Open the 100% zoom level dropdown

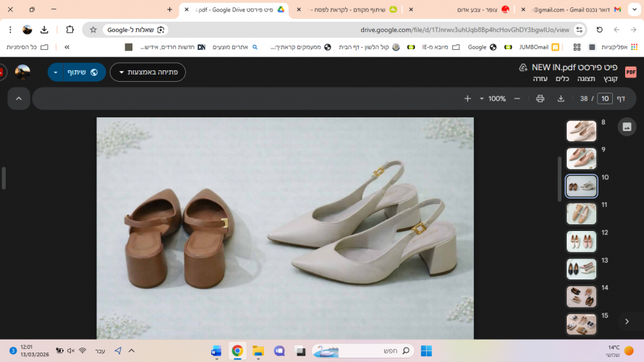[x=491, y=98]
